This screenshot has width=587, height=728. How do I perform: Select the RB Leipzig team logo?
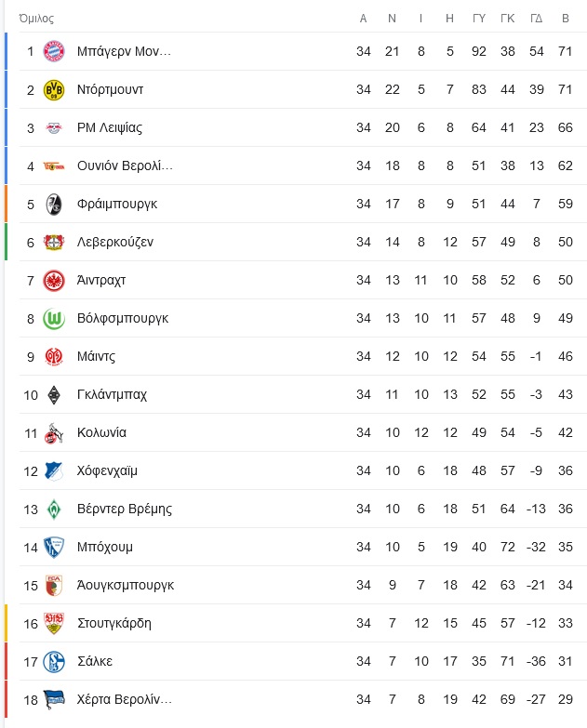[54, 127]
